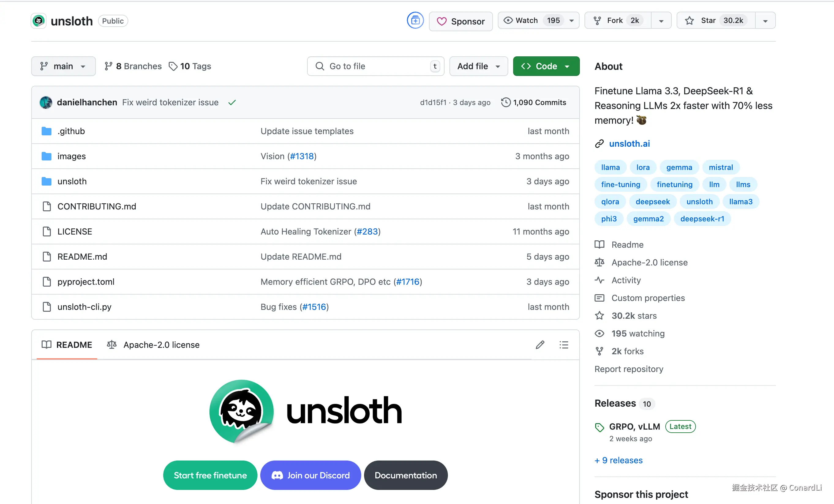The width and height of the screenshot is (834, 504).
Task: Focus the Go to file search field
Action: (x=375, y=66)
